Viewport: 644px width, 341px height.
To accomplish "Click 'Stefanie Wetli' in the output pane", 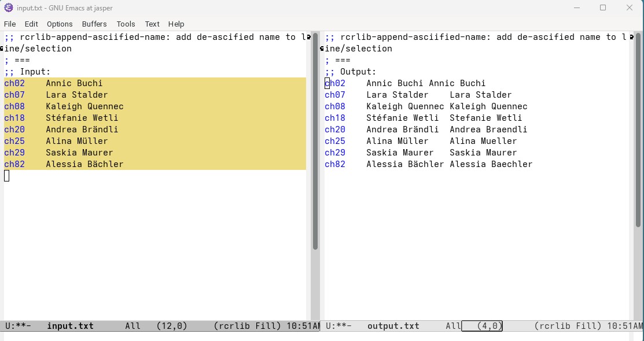I will (486, 118).
